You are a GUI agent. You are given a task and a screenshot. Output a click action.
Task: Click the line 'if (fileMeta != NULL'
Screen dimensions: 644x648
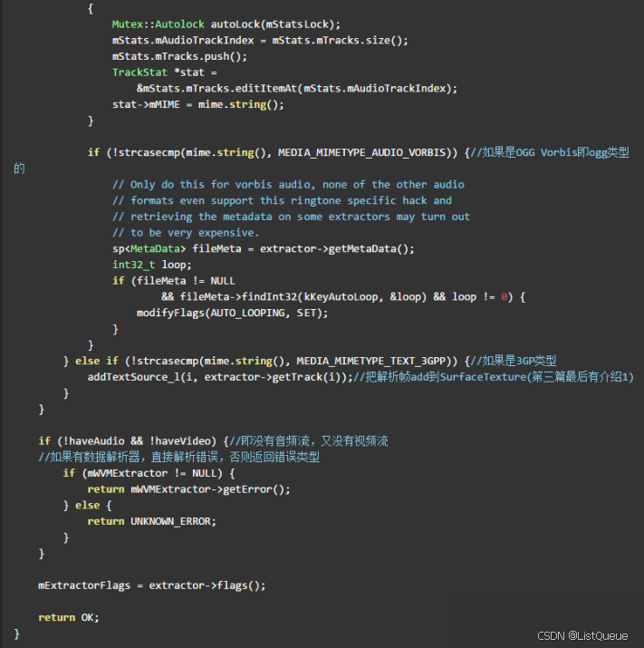click(x=174, y=281)
